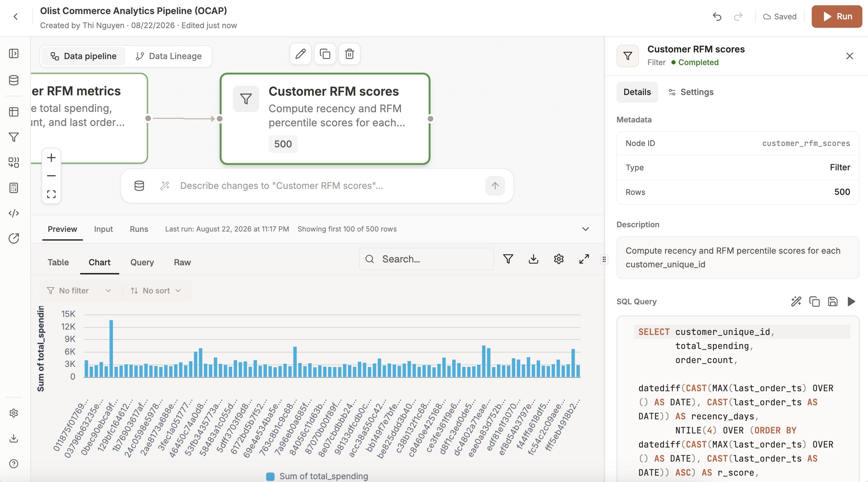Open chart settings gear icon
The width and height of the screenshot is (868, 482).
tap(559, 259)
